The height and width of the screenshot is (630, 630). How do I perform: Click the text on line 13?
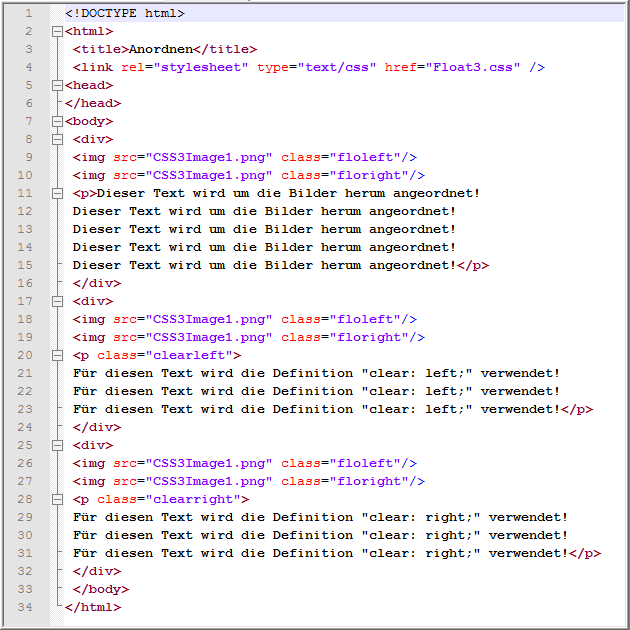click(264, 229)
